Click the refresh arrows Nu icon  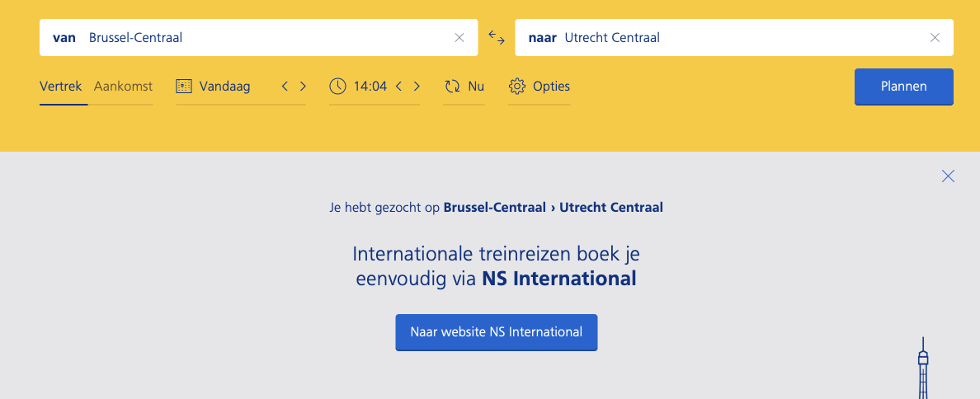click(x=452, y=87)
